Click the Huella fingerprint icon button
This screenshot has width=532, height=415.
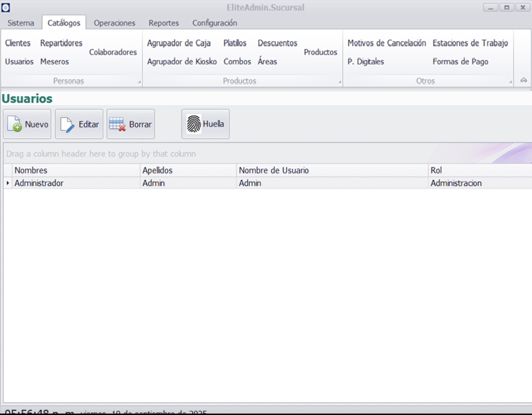(x=205, y=124)
